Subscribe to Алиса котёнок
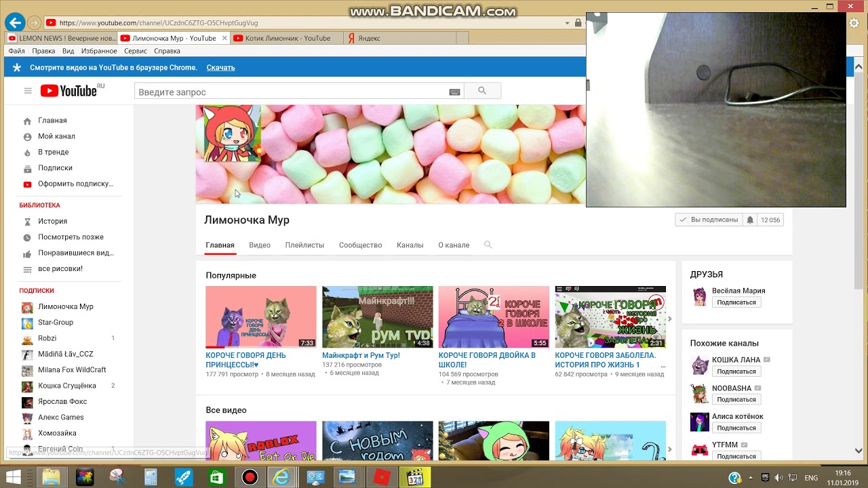This screenshot has height=488, width=868. (736, 428)
